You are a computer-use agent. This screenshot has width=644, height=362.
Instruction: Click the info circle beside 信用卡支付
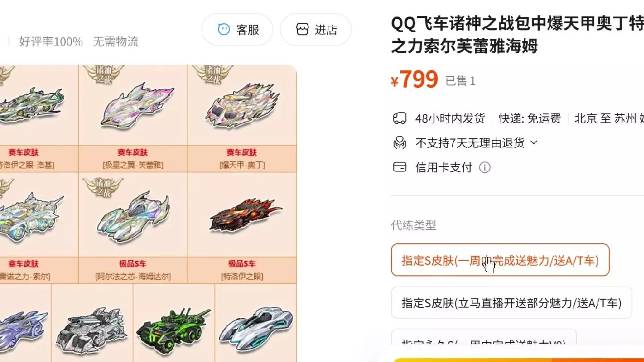coord(485,167)
